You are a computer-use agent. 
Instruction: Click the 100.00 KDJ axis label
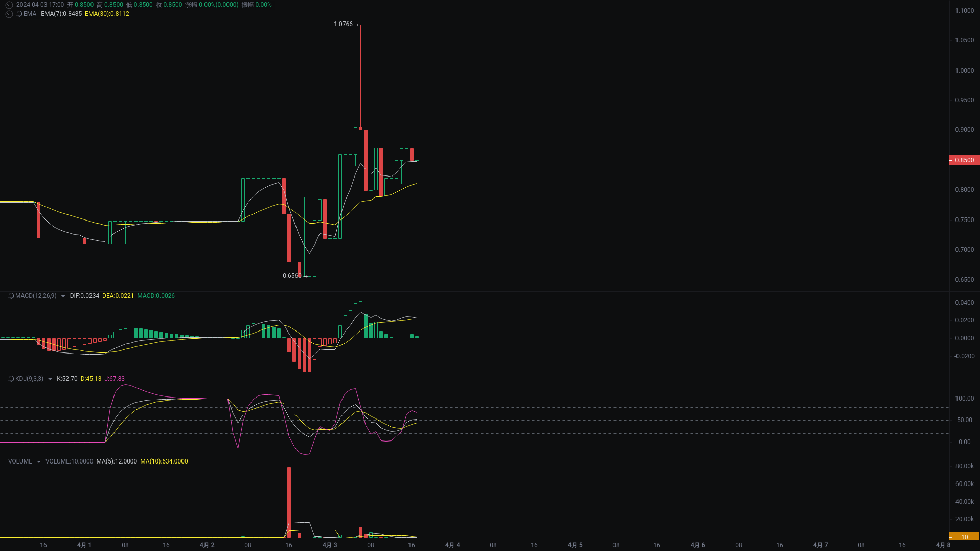(x=965, y=399)
